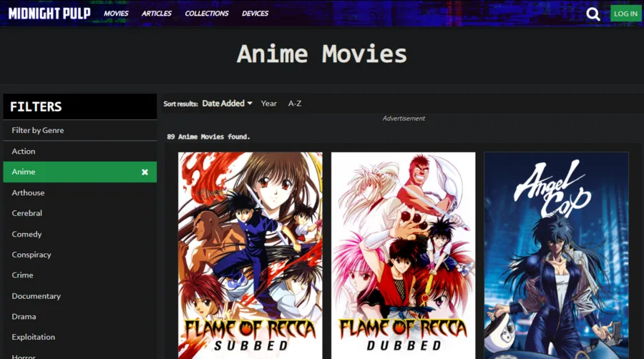Open the Flame of Recca Subbed poster
Viewport: 644px width, 359px height.
click(x=250, y=255)
